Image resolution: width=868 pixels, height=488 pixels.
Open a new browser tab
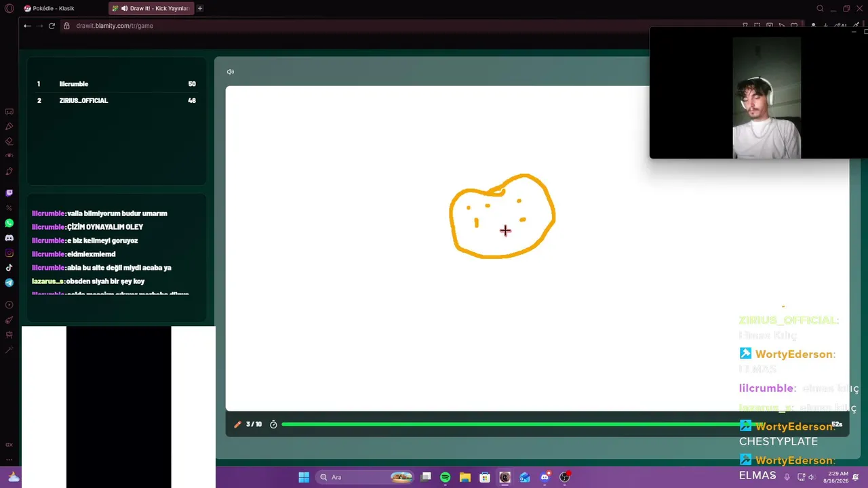tap(200, 8)
